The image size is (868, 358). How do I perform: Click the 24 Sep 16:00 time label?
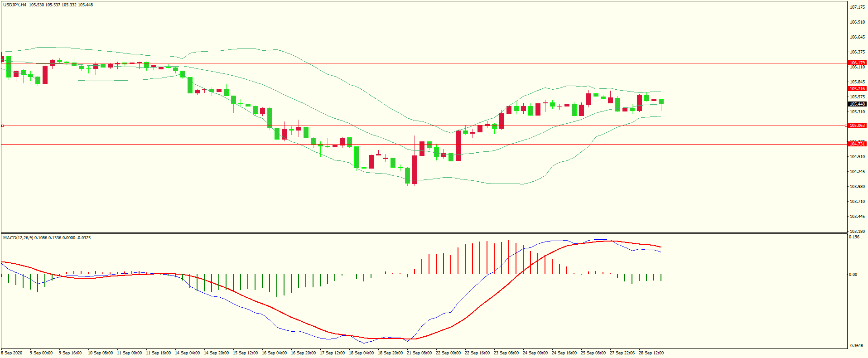tap(564, 353)
